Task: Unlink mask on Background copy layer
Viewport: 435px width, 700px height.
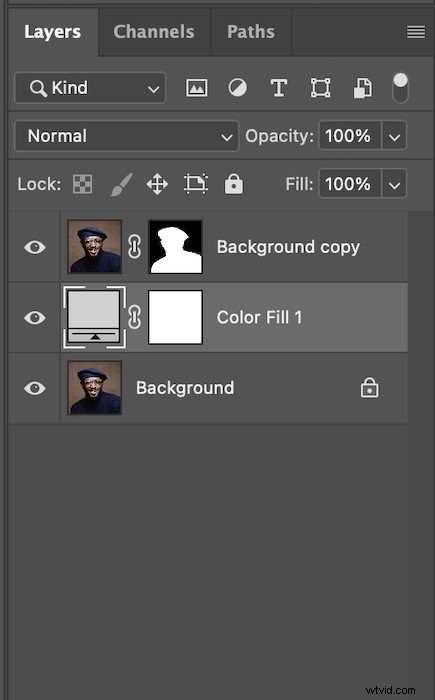Action: point(134,247)
